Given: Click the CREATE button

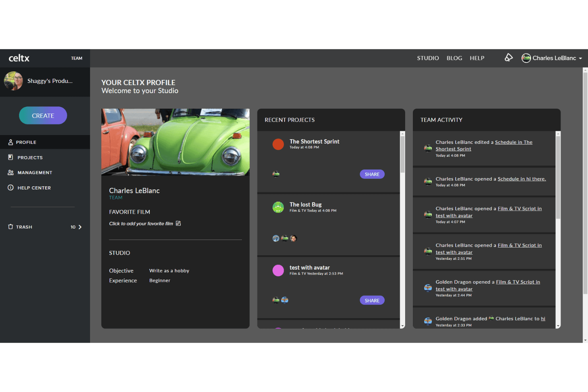Looking at the screenshot, I should [43, 116].
